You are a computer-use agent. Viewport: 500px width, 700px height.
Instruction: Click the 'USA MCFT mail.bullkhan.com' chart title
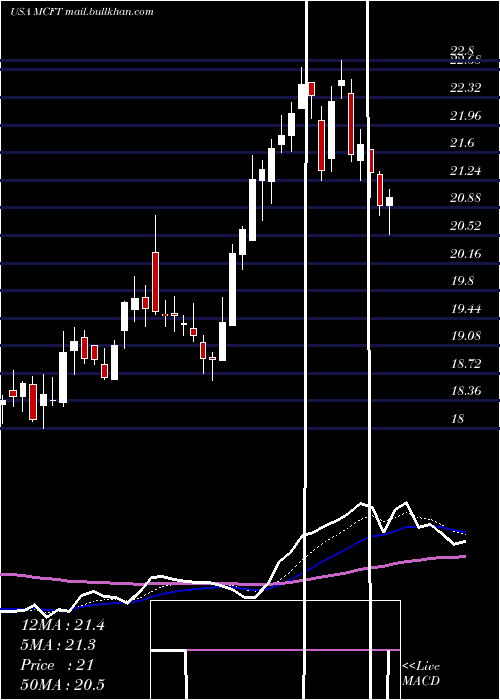tap(82, 12)
